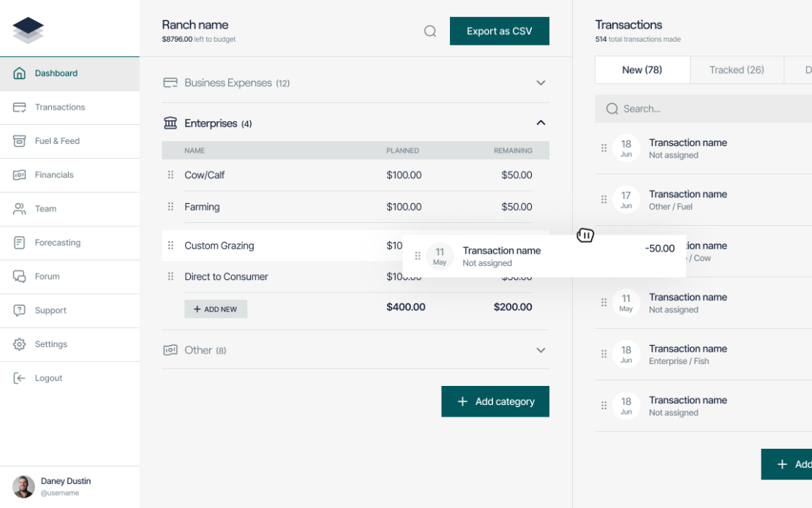Click the layered diamond app logo
This screenshot has width=812, height=508.
[x=28, y=30]
